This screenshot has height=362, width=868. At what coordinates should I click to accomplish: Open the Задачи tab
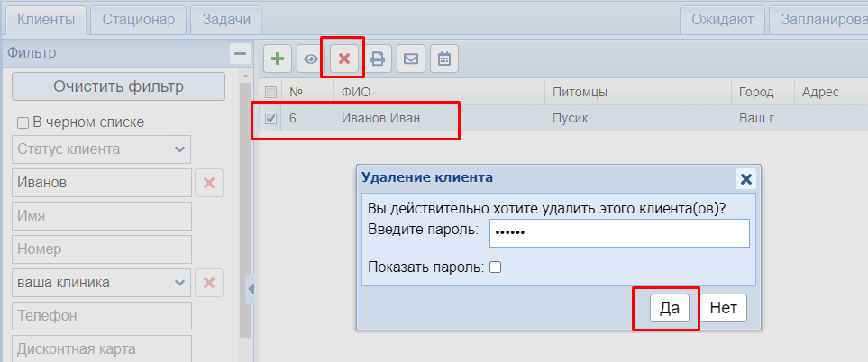point(226,19)
